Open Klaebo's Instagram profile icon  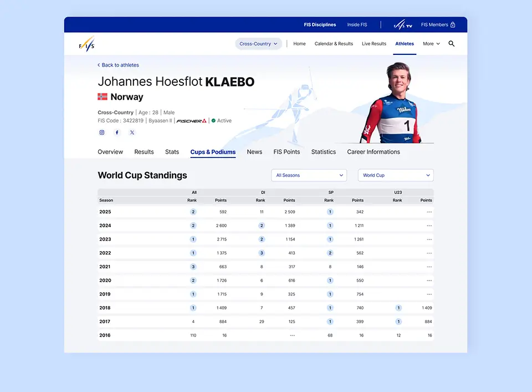coord(102,133)
